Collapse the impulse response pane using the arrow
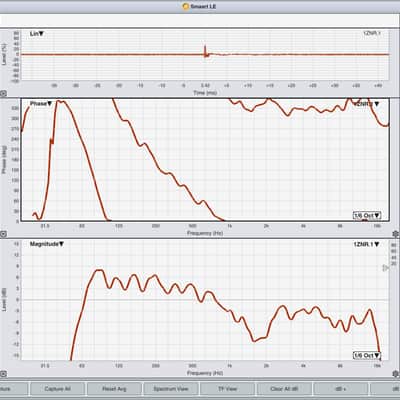This screenshot has height=400, width=400. 3,94
